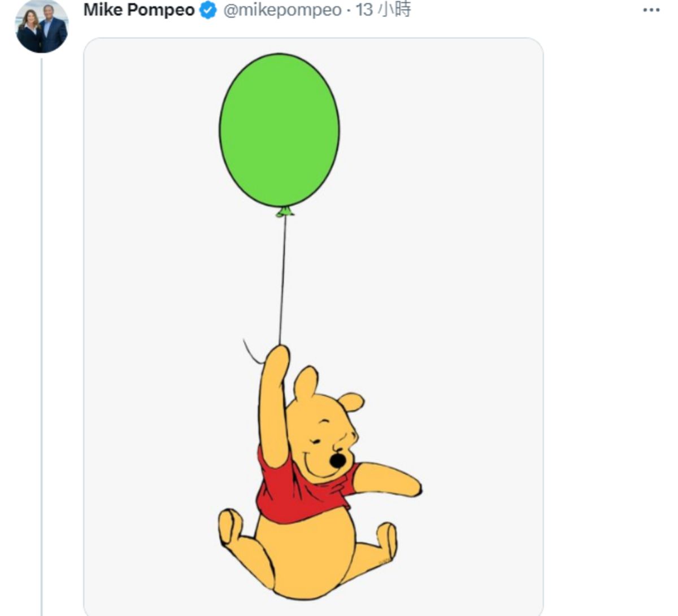Click the blue verified badge
The width and height of the screenshot is (678, 616).
[x=208, y=11]
